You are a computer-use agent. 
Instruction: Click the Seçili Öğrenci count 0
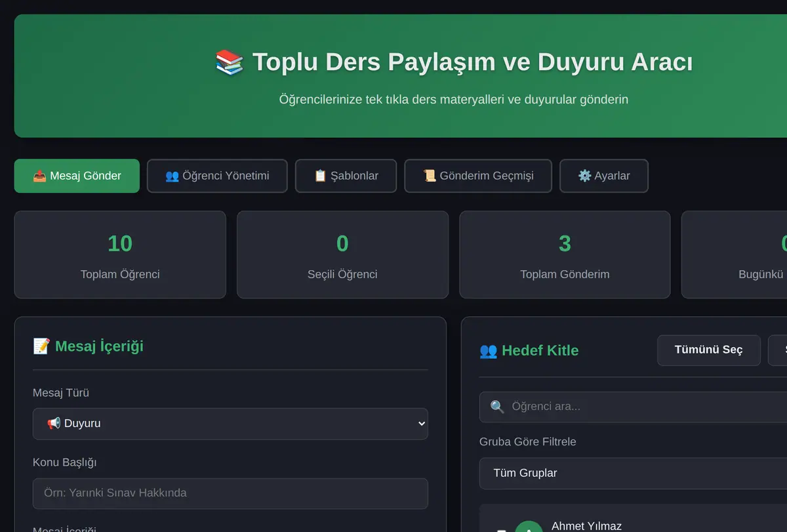342,243
